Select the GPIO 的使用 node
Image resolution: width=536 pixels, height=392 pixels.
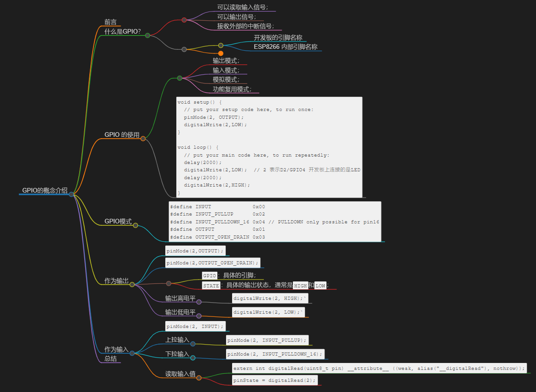122,135
